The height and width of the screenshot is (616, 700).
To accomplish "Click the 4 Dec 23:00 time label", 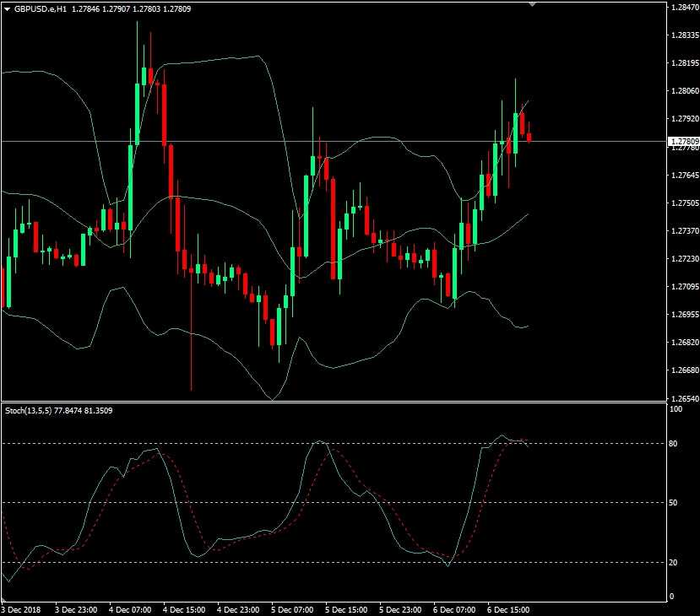I will pos(238,608).
